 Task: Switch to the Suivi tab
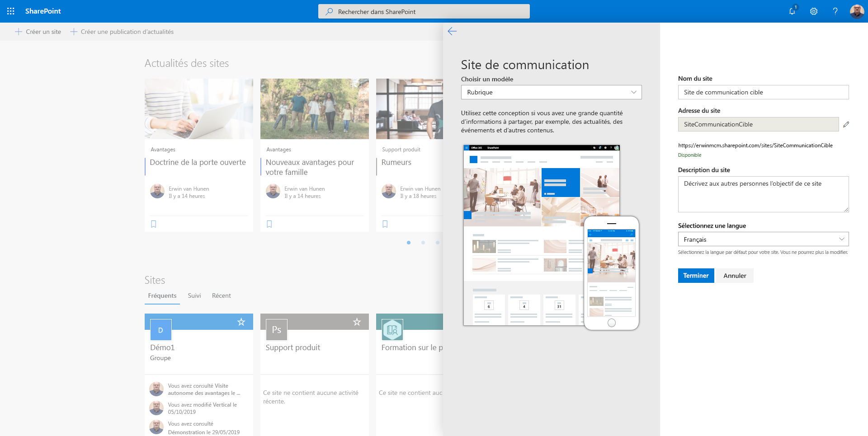point(194,295)
